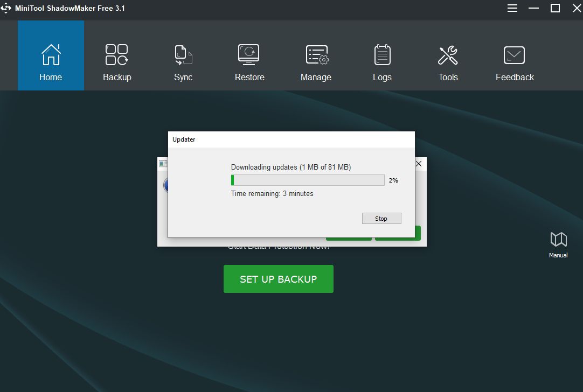Image resolution: width=583 pixels, height=392 pixels.
Task: Click the 'Time remaining: 3 minutes' text
Action: click(x=272, y=194)
